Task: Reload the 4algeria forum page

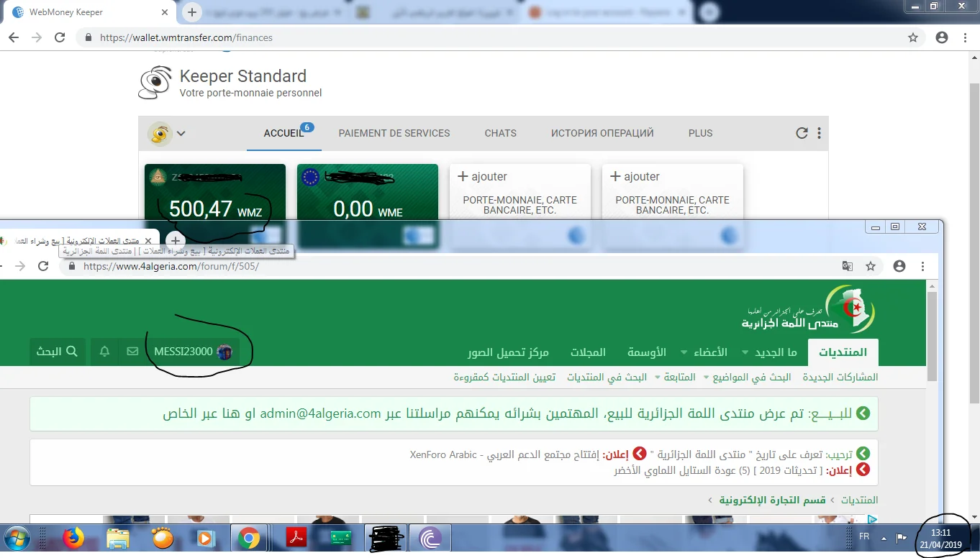Action: tap(43, 266)
